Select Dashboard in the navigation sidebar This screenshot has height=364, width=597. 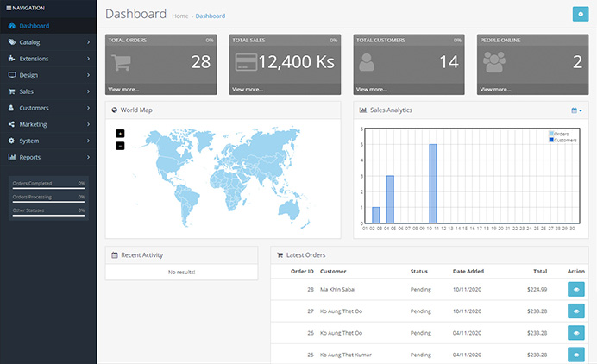point(48,26)
